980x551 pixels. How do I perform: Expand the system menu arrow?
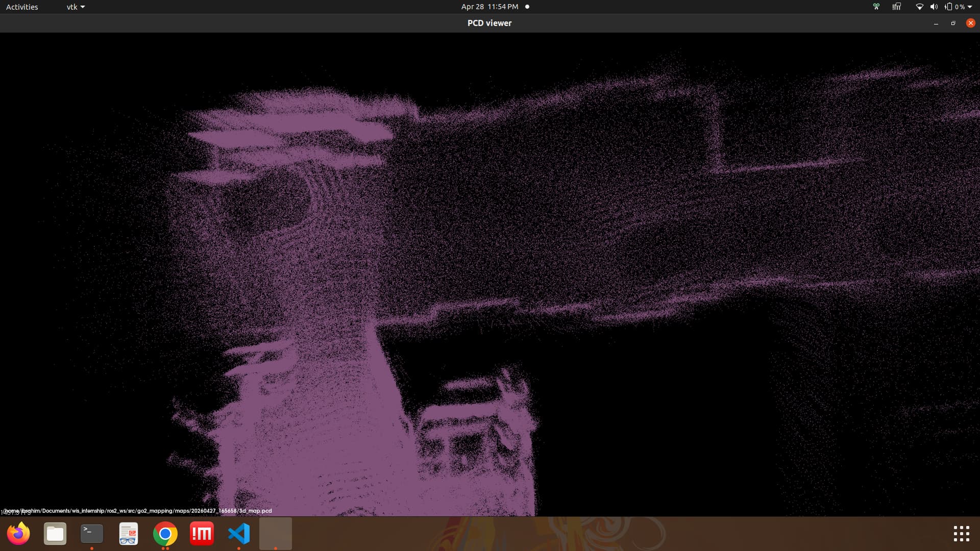tap(970, 7)
